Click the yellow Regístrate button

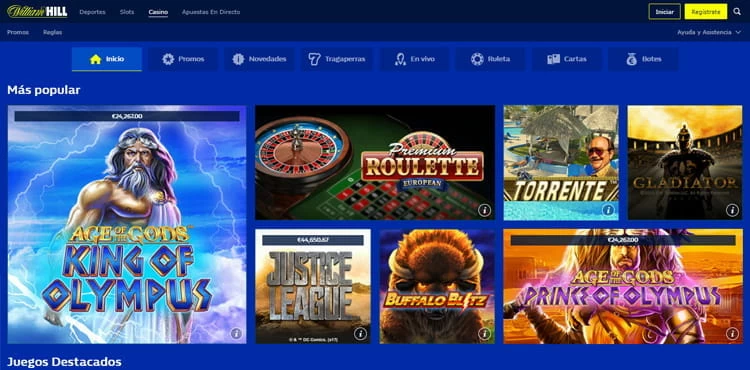point(706,11)
